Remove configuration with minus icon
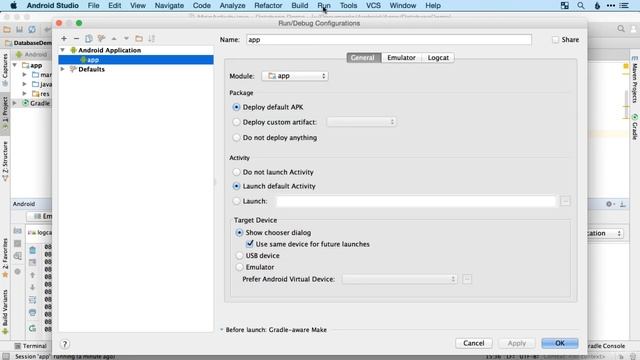This screenshot has height=360, width=640. point(76,38)
